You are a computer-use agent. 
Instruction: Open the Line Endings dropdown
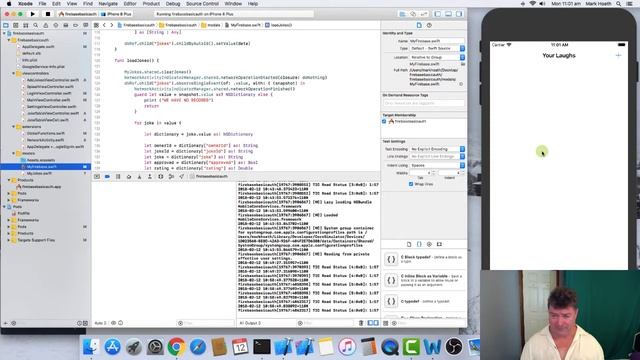[x=437, y=156]
